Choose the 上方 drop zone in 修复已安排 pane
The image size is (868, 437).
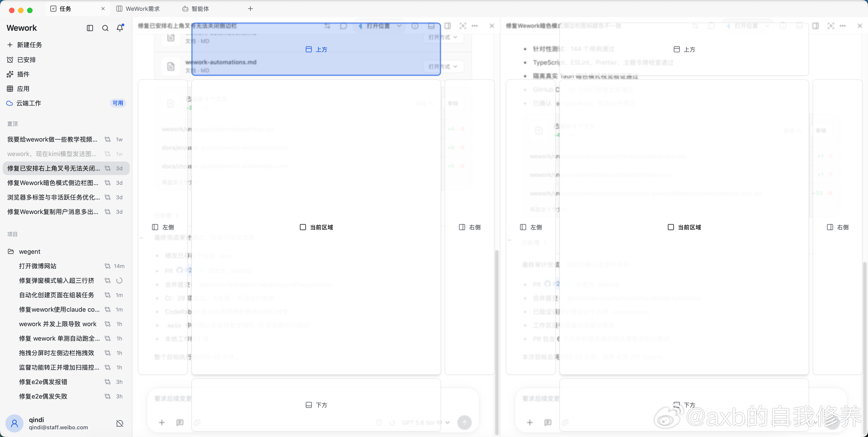click(x=316, y=49)
